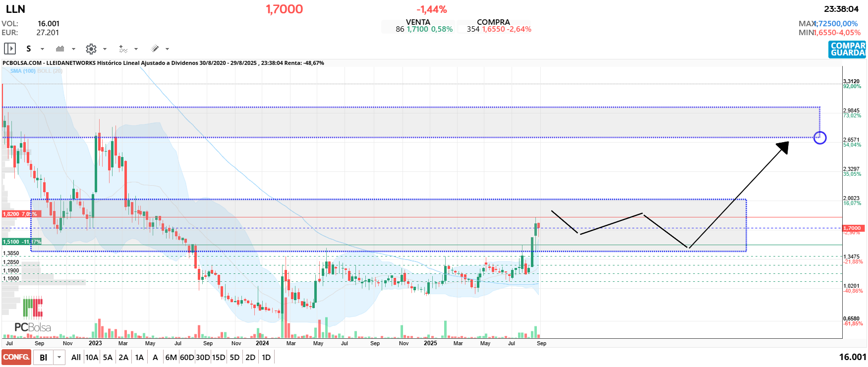Click the red CONFG. button
This screenshot has width=868, height=367.
click(16, 357)
